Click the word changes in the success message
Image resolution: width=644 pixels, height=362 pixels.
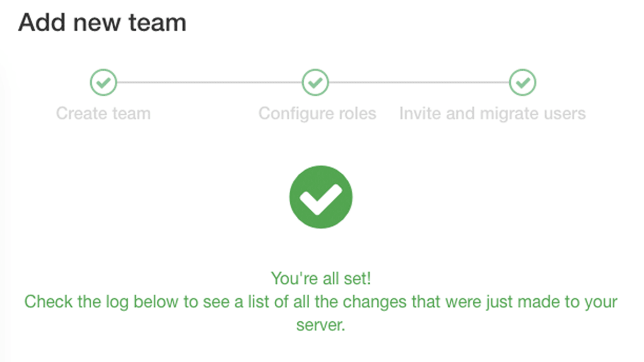(x=376, y=302)
